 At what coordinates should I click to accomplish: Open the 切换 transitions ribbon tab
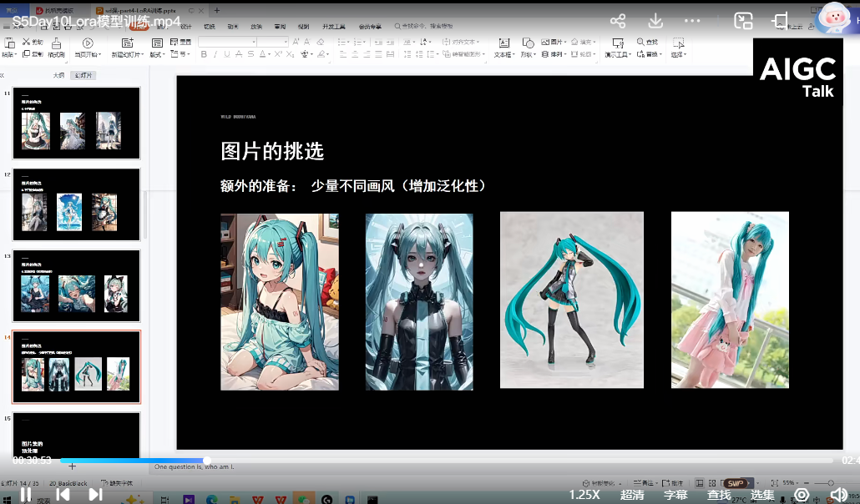[x=210, y=27]
